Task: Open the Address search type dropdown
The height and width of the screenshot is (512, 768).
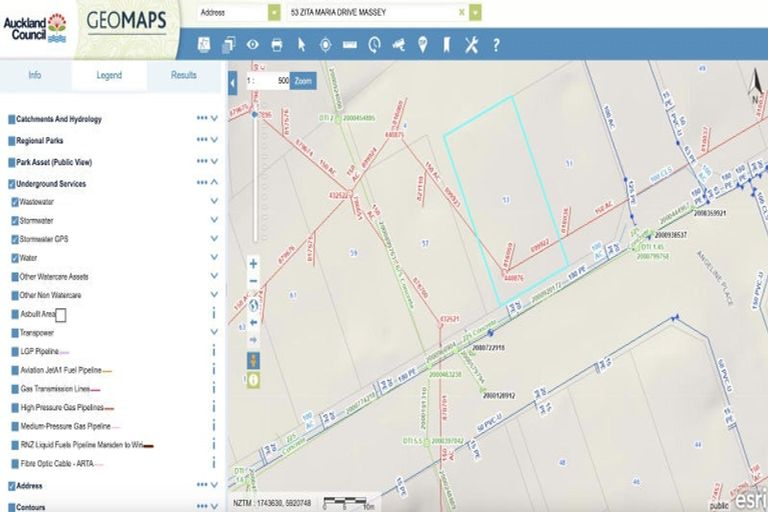Action: [274, 12]
